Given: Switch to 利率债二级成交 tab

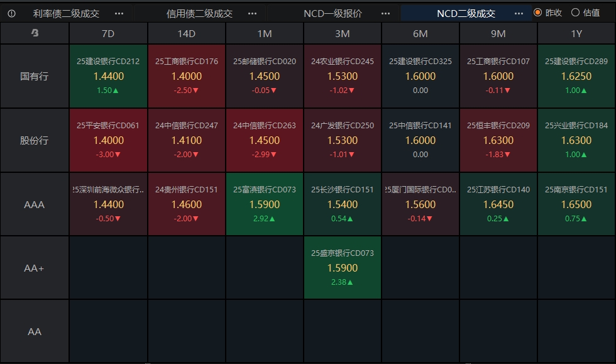Looking at the screenshot, I should [66, 13].
